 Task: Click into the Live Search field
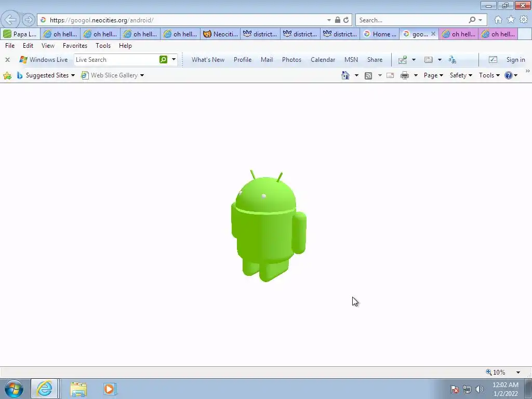tap(116, 60)
